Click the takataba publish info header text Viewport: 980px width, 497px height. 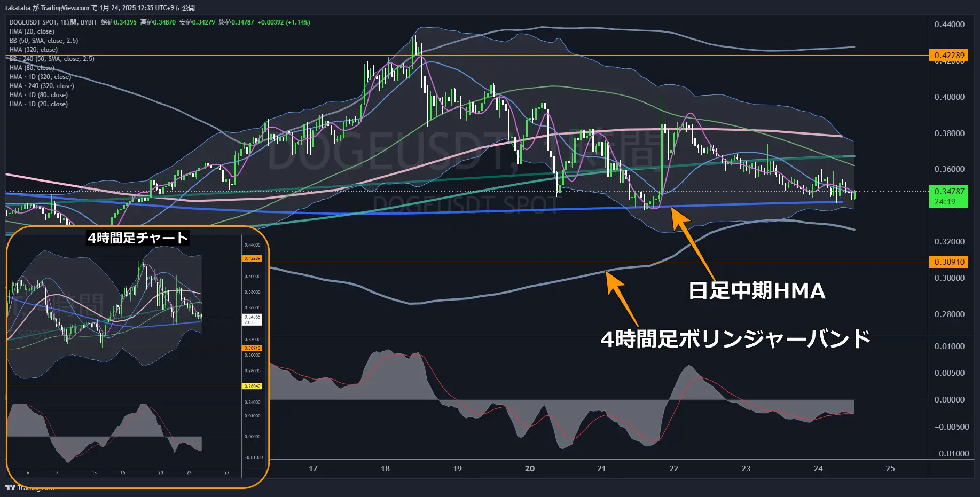click(x=100, y=7)
